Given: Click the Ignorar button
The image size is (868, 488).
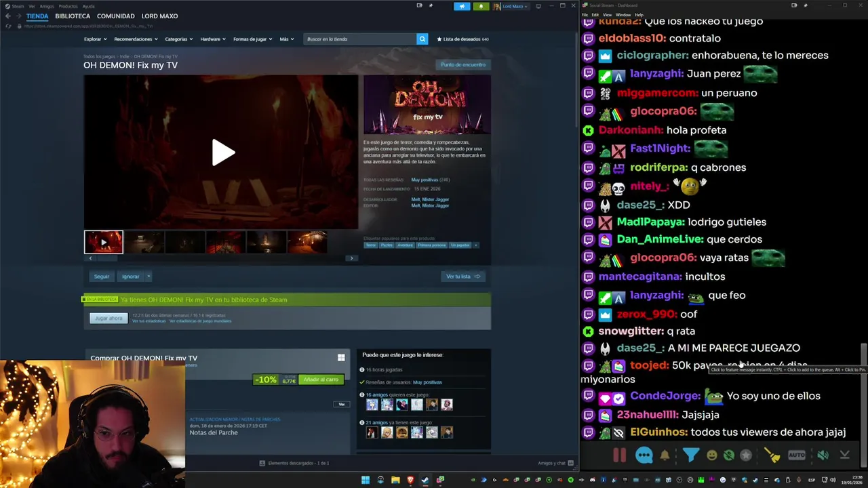Looking at the screenshot, I should point(130,277).
